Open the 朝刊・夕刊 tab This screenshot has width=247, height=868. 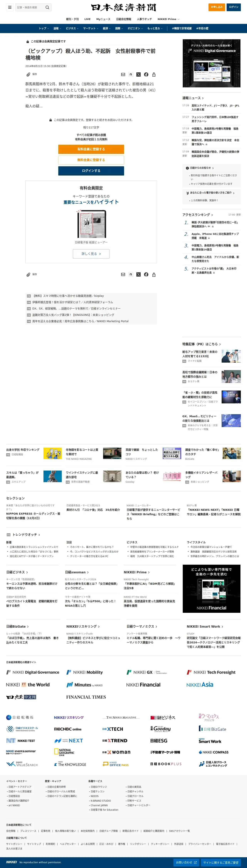pyautogui.click(x=73, y=19)
